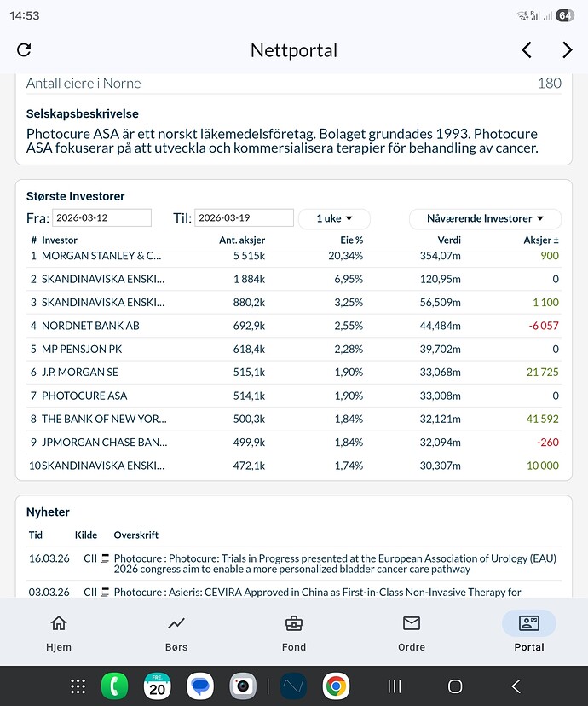Open the Børs market tab
Viewport: 588px width, 706px height.
coord(176,632)
